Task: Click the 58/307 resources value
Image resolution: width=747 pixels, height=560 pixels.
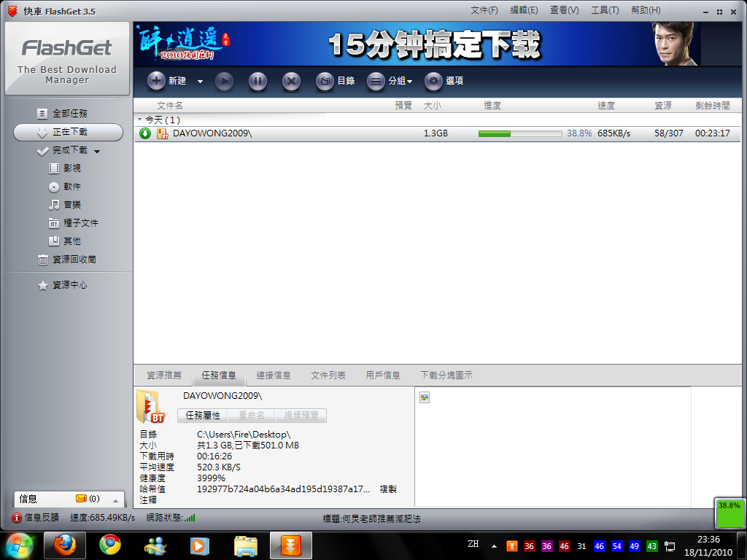Action: (668, 133)
